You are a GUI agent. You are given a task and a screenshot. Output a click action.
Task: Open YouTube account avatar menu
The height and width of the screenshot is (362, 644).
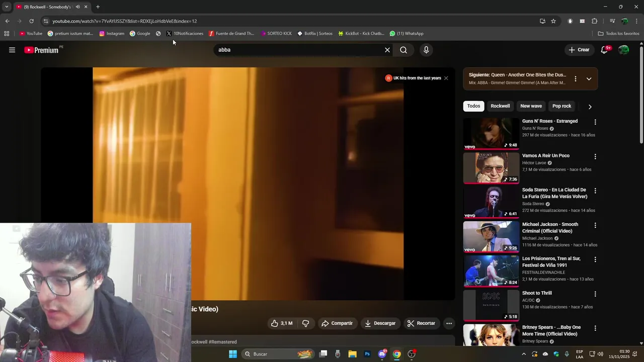pos(624,50)
